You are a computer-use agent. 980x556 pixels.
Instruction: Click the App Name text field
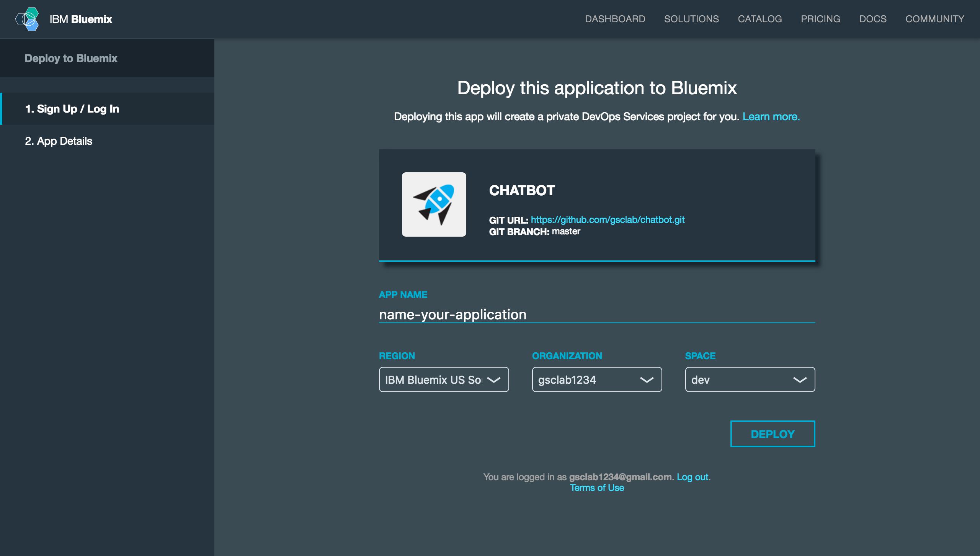pos(596,314)
